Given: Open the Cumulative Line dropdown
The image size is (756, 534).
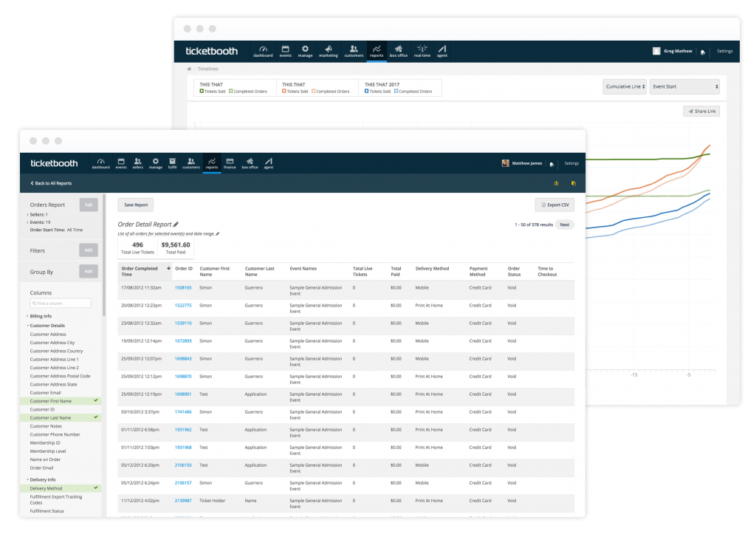Looking at the screenshot, I should click(624, 86).
